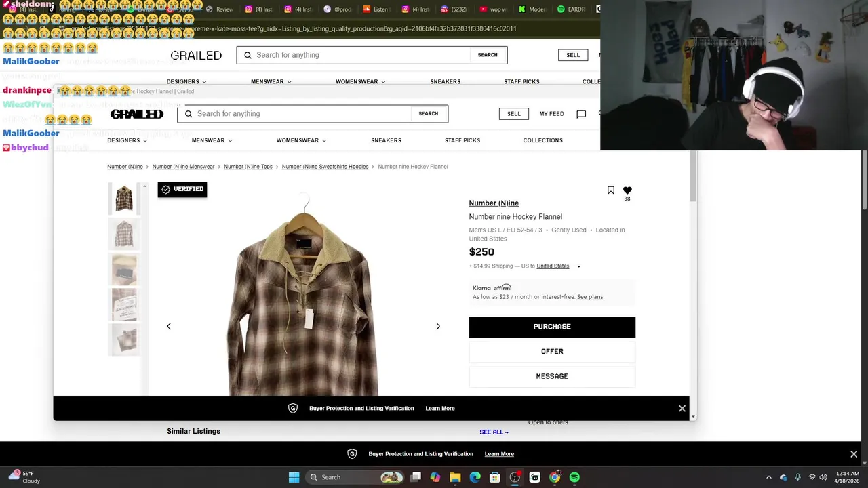Dismiss the front Buyer Protection banner

tap(682, 409)
